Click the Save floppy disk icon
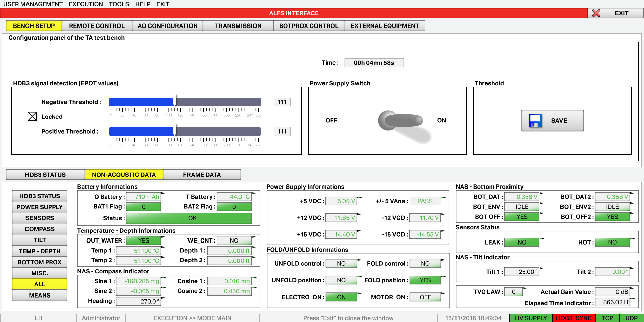The height and width of the screenshot is (322, 644). (535, 120)
